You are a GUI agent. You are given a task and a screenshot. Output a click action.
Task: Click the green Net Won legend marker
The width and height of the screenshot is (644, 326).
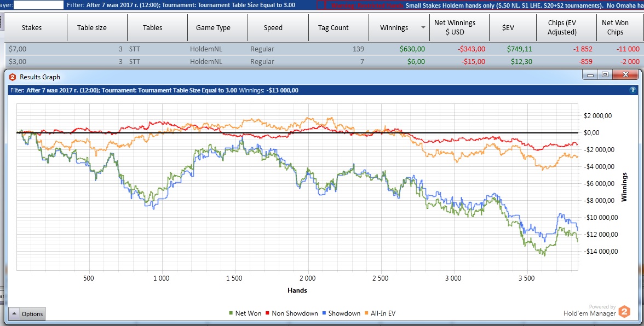point(231,313)
